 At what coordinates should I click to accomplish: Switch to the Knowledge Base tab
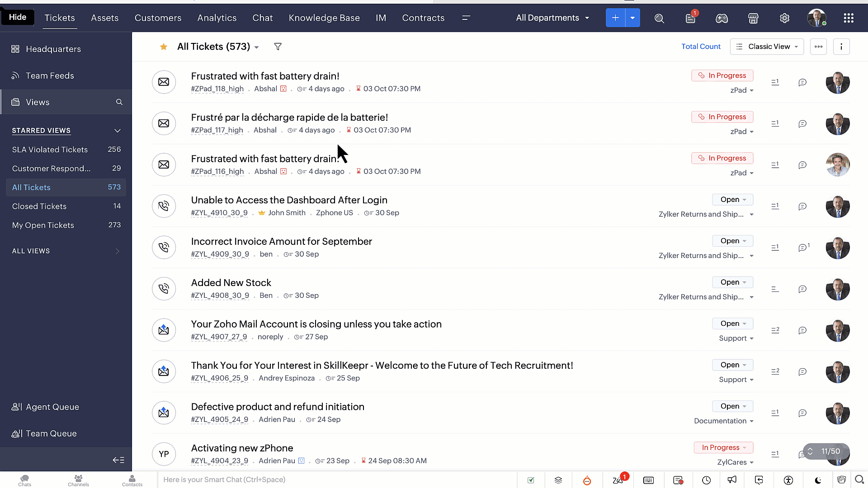(x=324, y=18)
